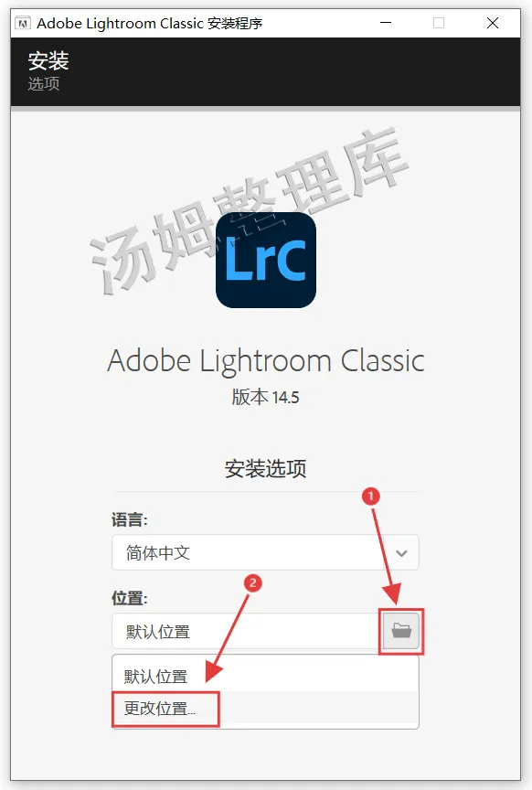Minimize the installer window
The image size is (532, 790).
386,23
